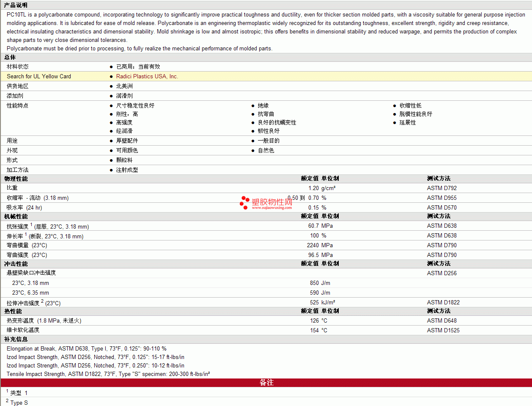This screenshot has width=532, height=406.
Task: Select the feature 抗弯曲
Action: coord(266,114)
